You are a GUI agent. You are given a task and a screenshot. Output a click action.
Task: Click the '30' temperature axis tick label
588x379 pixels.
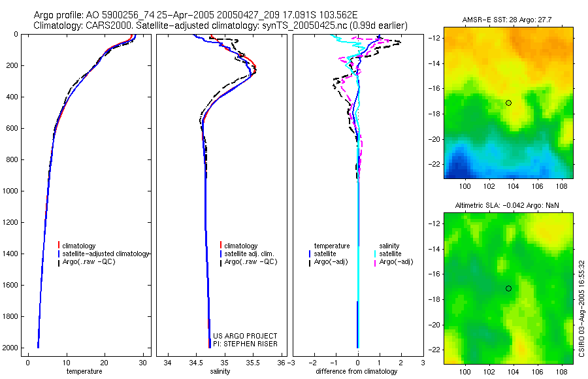[x=142, y=363]
